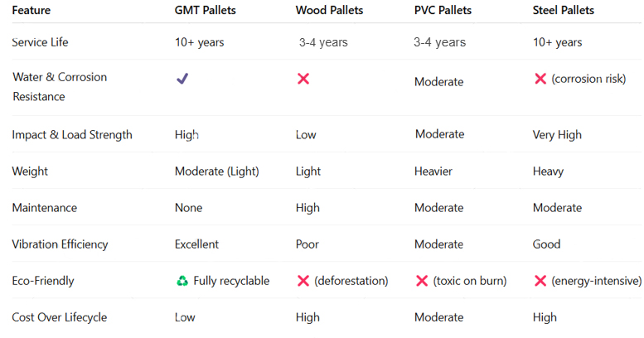Click the purple checkmark under GMT Pallets
Screen dimensions: 644x338
click(182, 79)
